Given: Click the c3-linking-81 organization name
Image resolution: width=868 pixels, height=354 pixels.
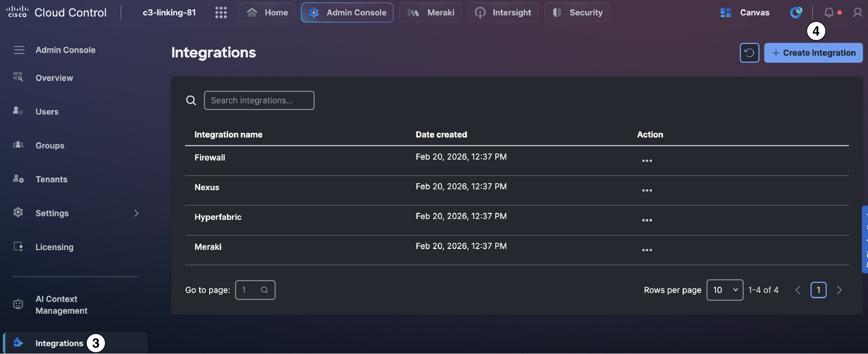Looking at the screenshot, I should (169, 12).
